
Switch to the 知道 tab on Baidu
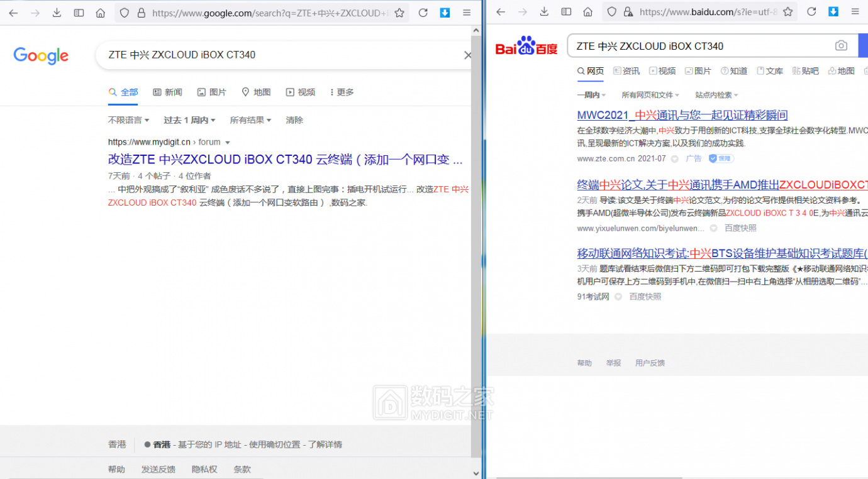click(734, 71)
